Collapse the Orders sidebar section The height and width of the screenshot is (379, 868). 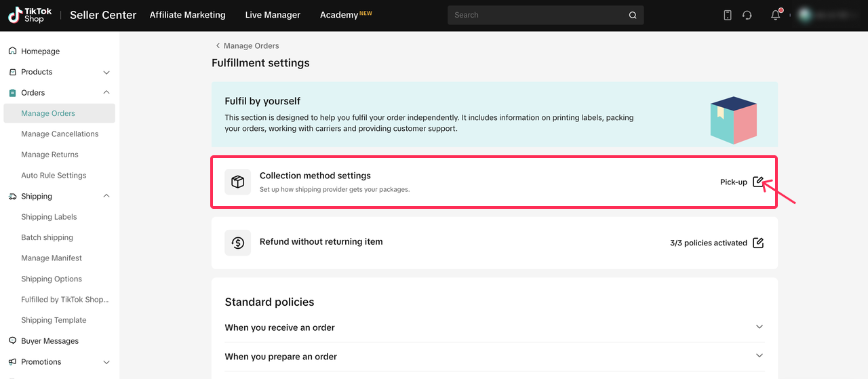point(106,93)
